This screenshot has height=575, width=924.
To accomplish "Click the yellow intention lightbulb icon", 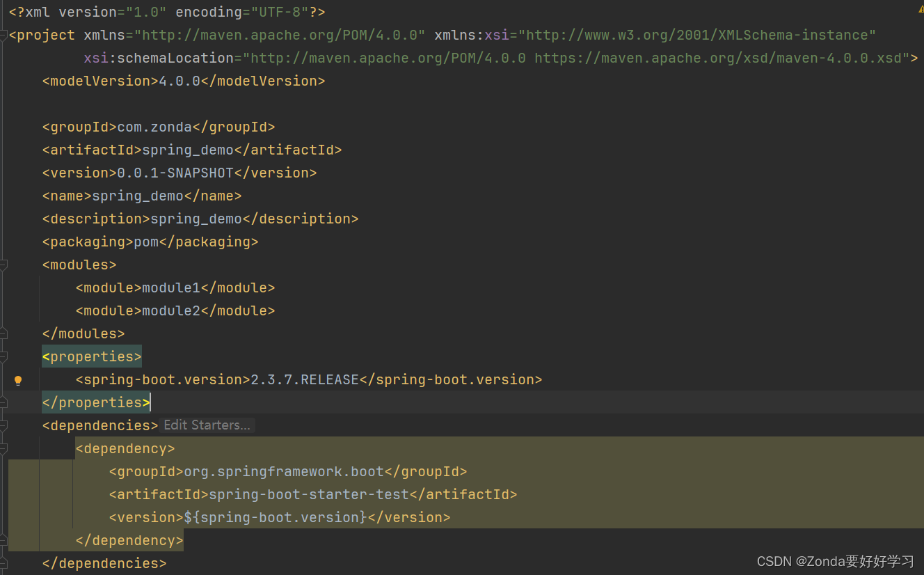I will pyautogui.click(x=18, y=380).
